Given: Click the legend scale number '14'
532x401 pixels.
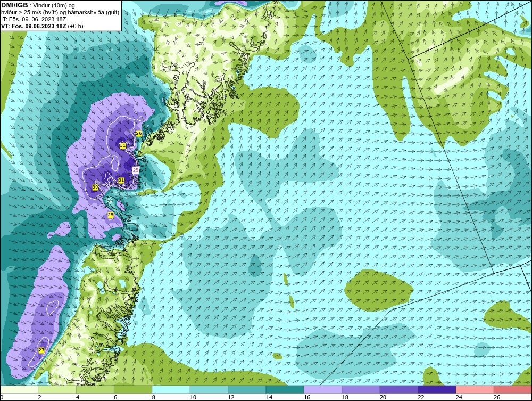Looking at the screenshot, I should pyautogui.click(x=269, y=397).
